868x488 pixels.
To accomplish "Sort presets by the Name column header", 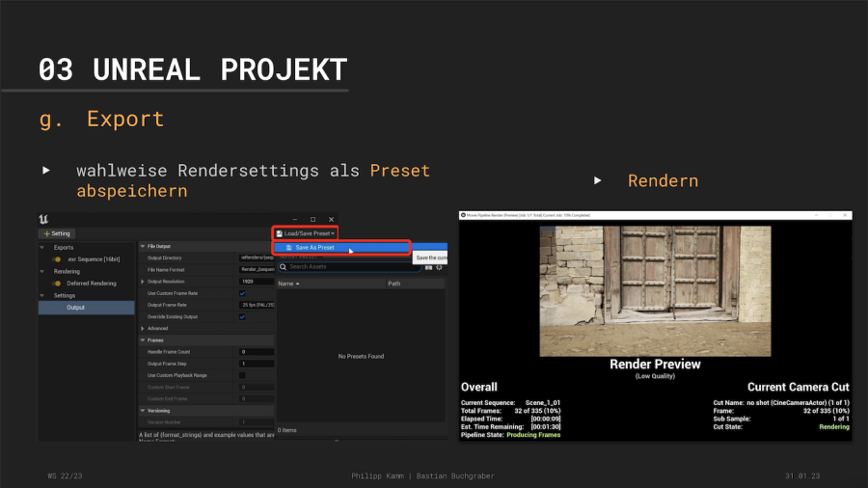I will click(288, 284).
